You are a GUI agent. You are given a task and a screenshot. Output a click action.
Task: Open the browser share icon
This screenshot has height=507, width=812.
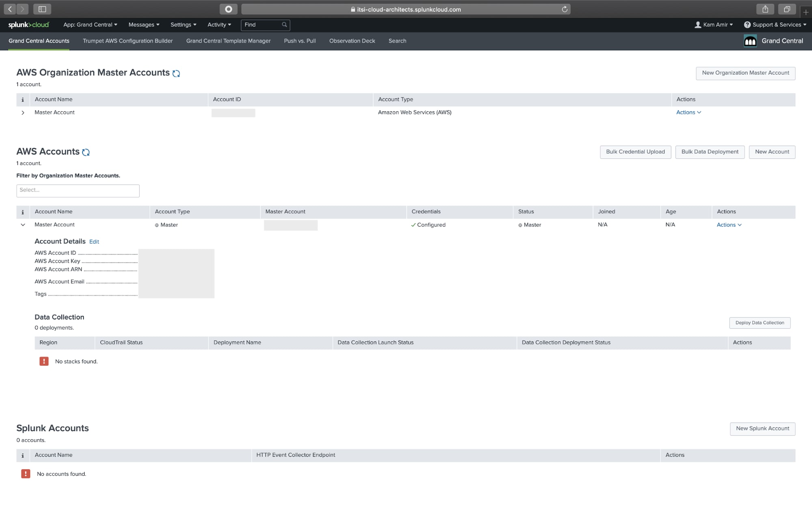765,9
